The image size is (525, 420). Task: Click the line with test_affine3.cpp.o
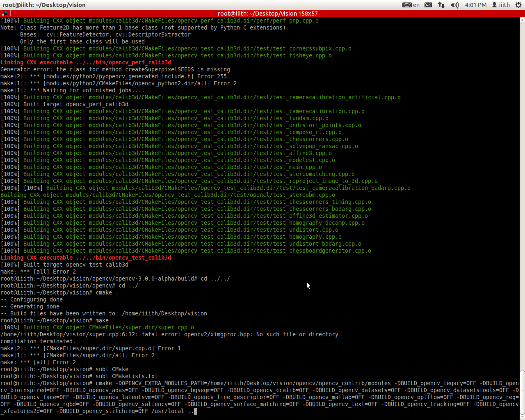166,153
